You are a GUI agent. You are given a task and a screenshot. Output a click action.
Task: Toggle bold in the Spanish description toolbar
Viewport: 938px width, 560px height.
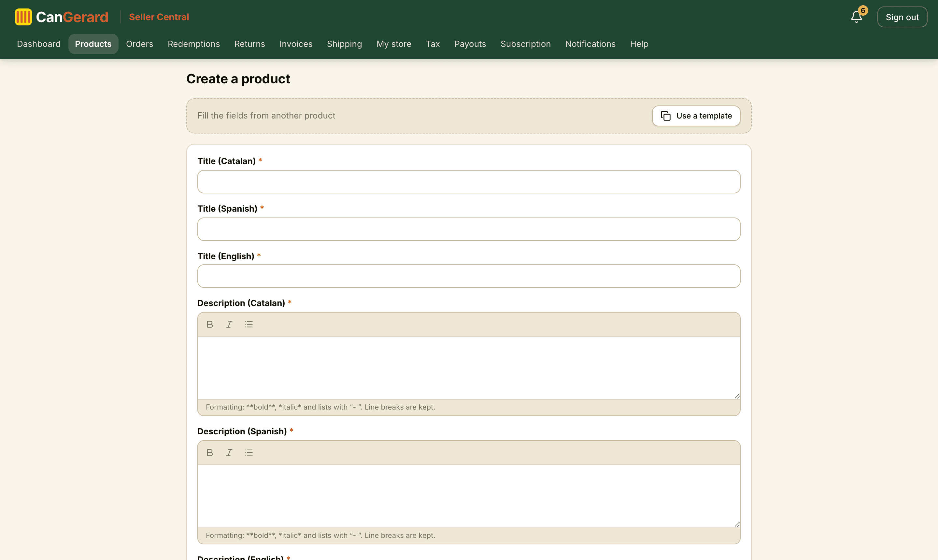click(210, 453)
